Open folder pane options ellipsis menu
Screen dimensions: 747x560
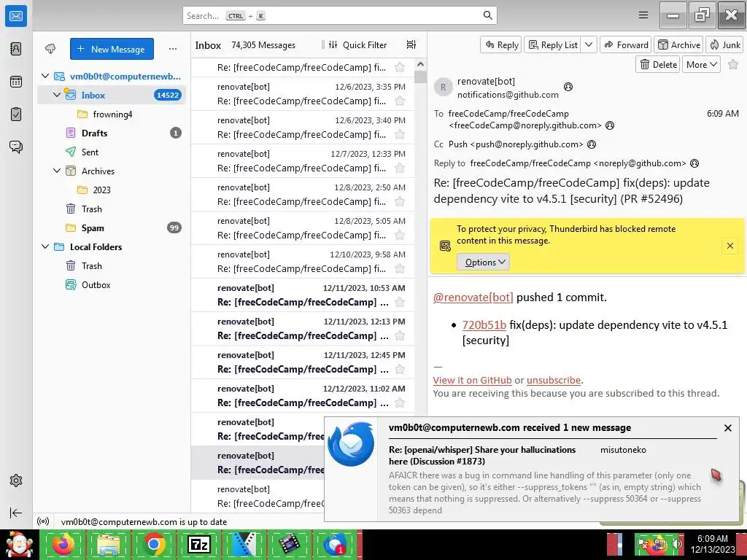[173, 49]
